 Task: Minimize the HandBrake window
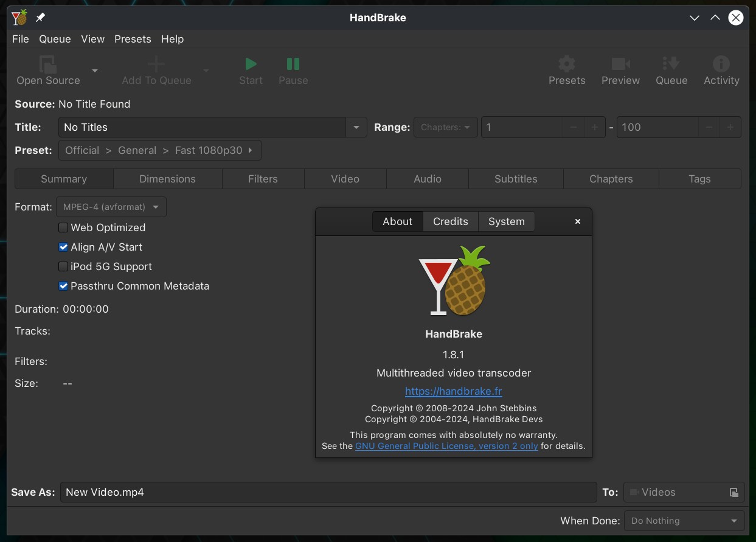click(x=695, y=18)
